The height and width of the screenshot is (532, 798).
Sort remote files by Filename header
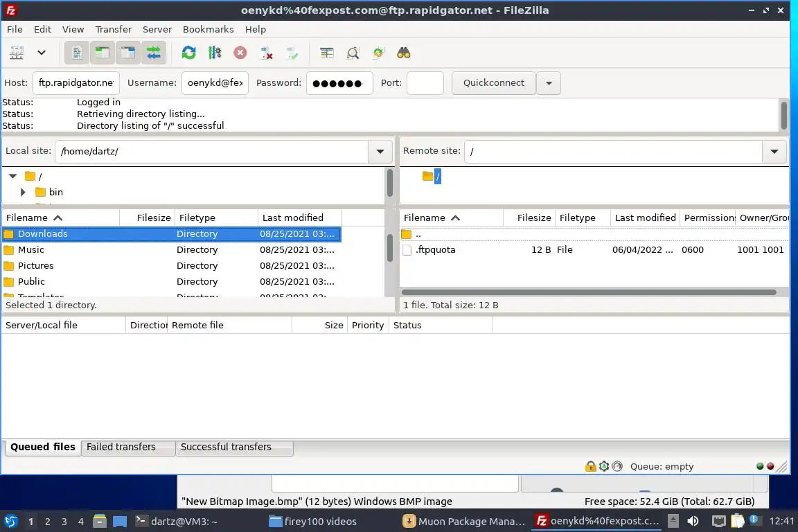[x=452, y=218]
